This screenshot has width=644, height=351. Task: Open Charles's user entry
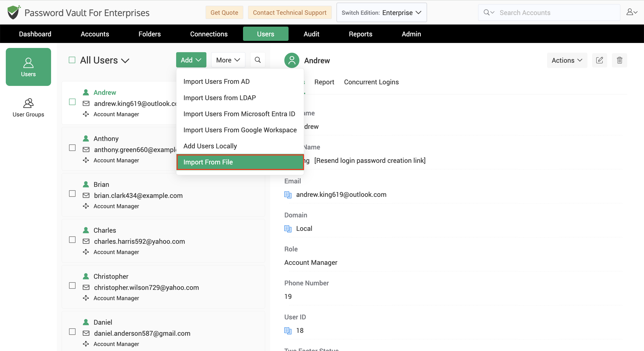[163, 241]
